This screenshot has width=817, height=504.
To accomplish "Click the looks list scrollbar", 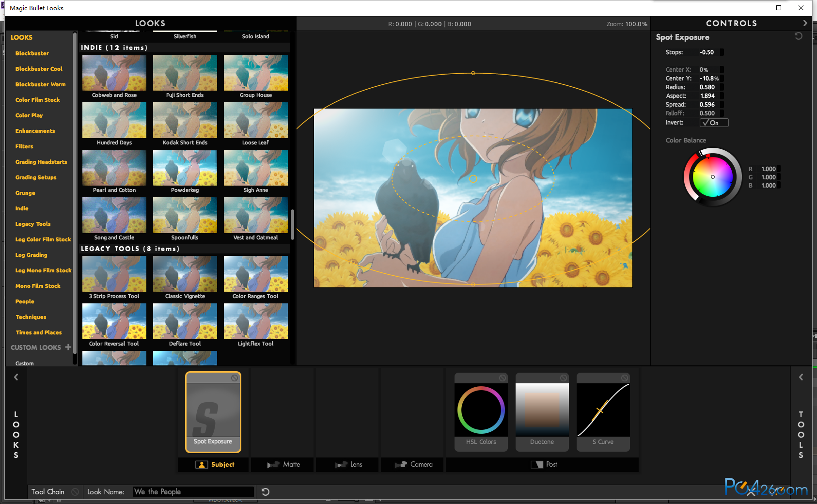I will [292, 224].
